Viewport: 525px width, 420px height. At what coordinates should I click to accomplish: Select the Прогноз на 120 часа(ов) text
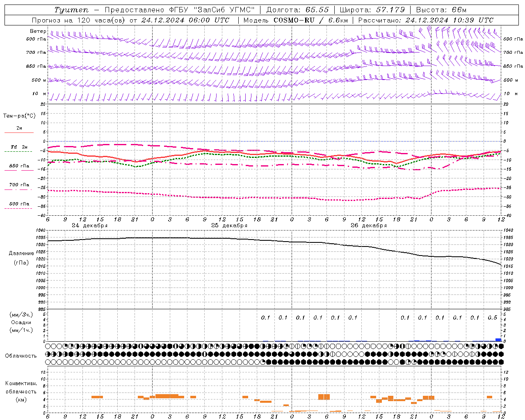pos(79,20)
